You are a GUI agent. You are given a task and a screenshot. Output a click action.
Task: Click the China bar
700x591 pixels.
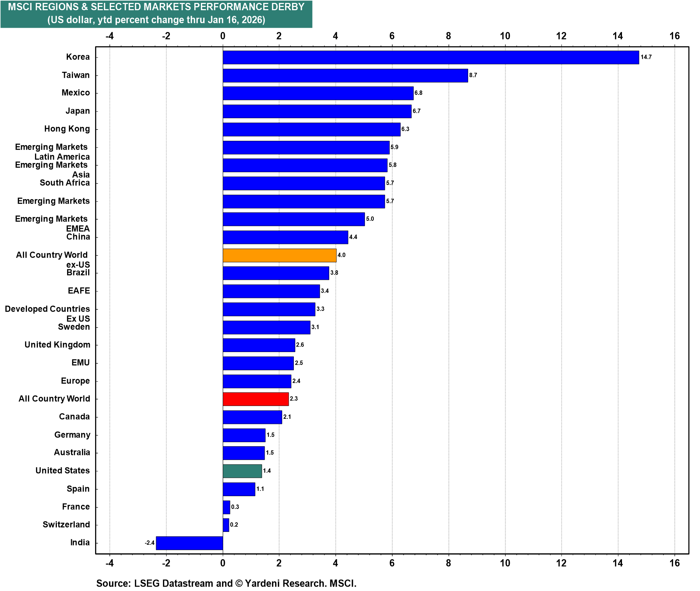pos(285,237)
